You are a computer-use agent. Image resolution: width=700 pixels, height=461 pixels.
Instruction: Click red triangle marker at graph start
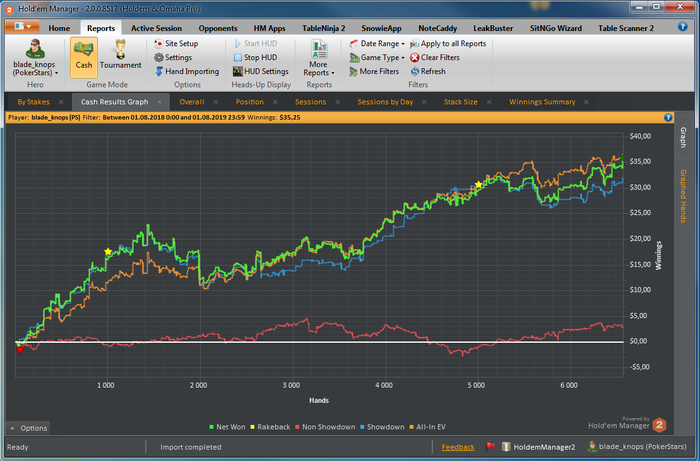click(20, 349)
